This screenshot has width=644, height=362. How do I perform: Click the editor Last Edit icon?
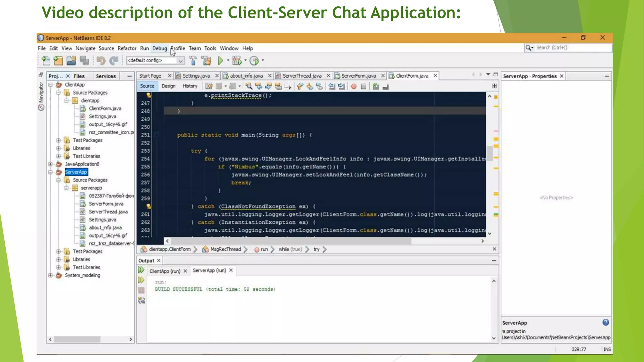pos(209,86)
